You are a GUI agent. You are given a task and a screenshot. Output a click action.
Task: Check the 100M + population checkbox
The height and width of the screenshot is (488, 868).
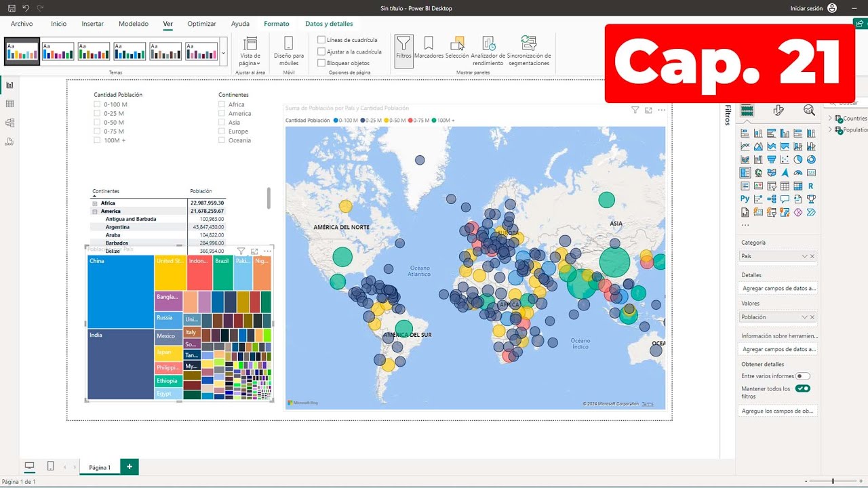(97, 140)
